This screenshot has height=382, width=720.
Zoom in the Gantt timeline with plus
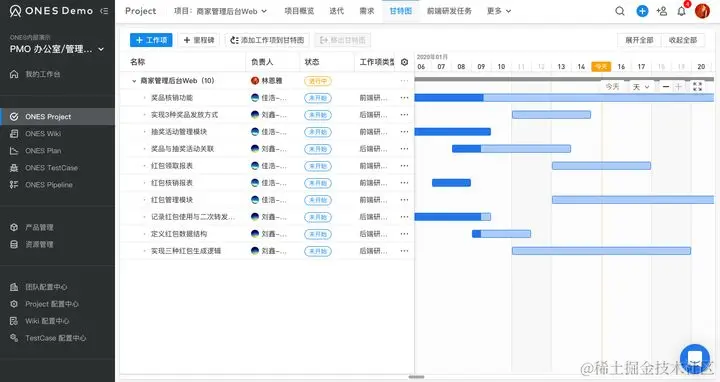tap(678, 86)
